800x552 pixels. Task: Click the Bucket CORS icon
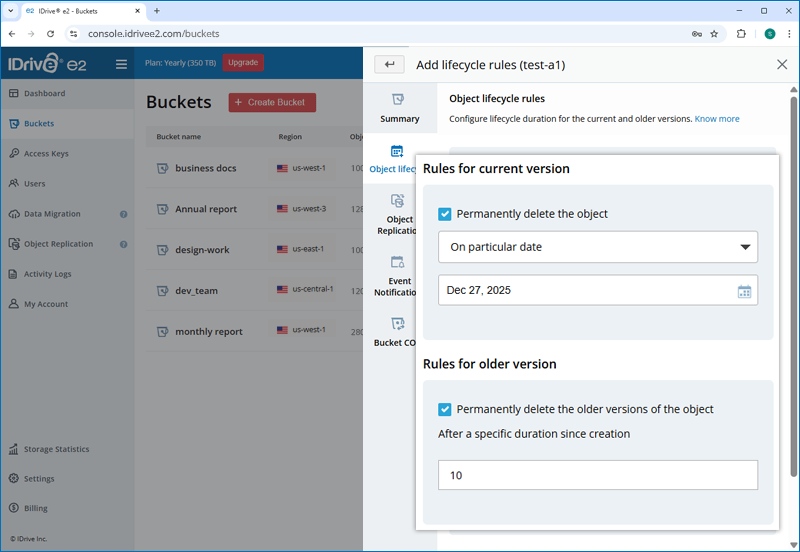tap(398, 324)
